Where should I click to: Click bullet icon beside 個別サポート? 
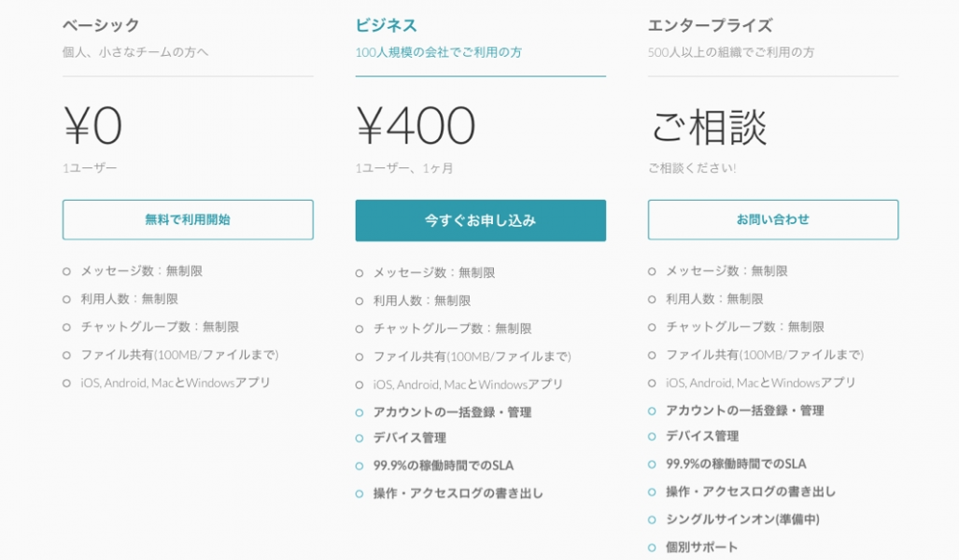652,548
